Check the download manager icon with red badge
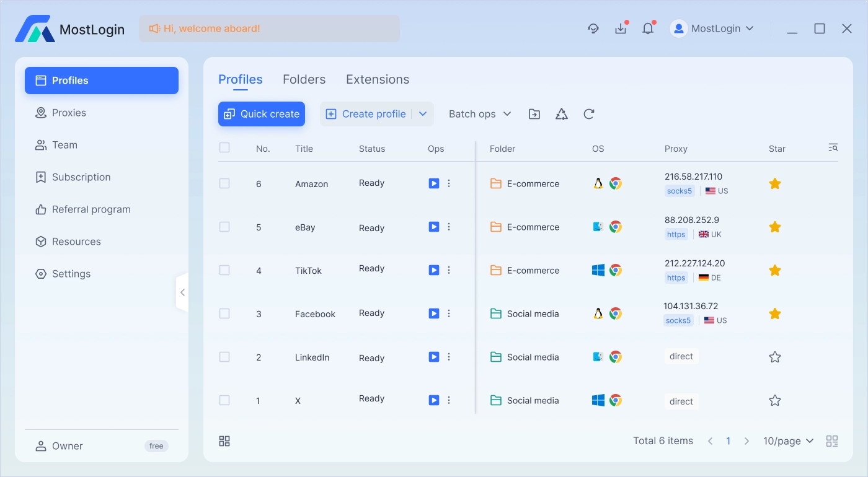 (621, 28)
